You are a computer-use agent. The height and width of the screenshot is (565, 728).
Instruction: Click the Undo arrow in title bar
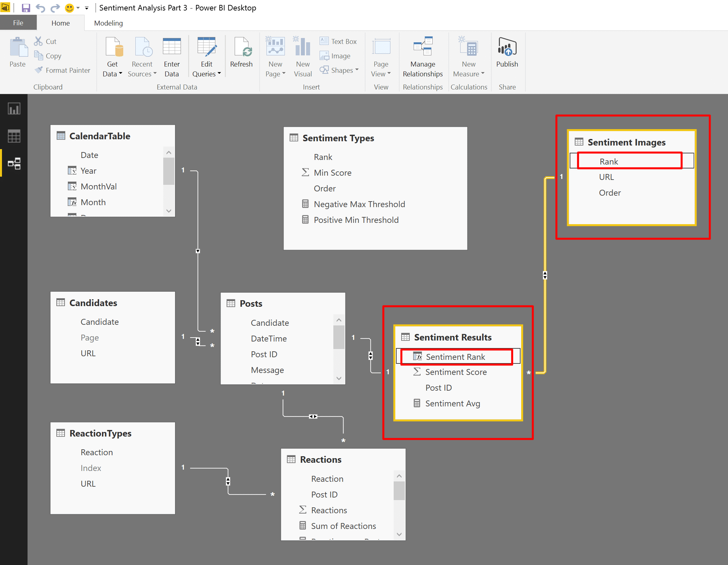click(x=40, y=8)
